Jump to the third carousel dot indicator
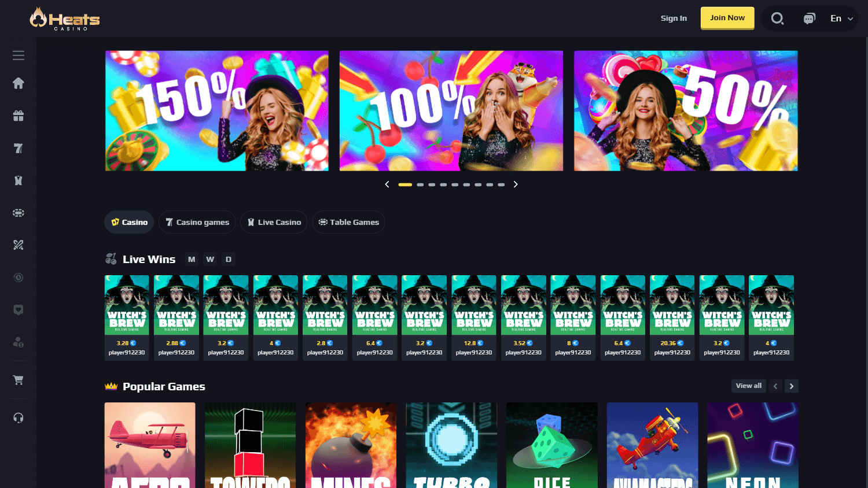 click(x=432, y=184)
